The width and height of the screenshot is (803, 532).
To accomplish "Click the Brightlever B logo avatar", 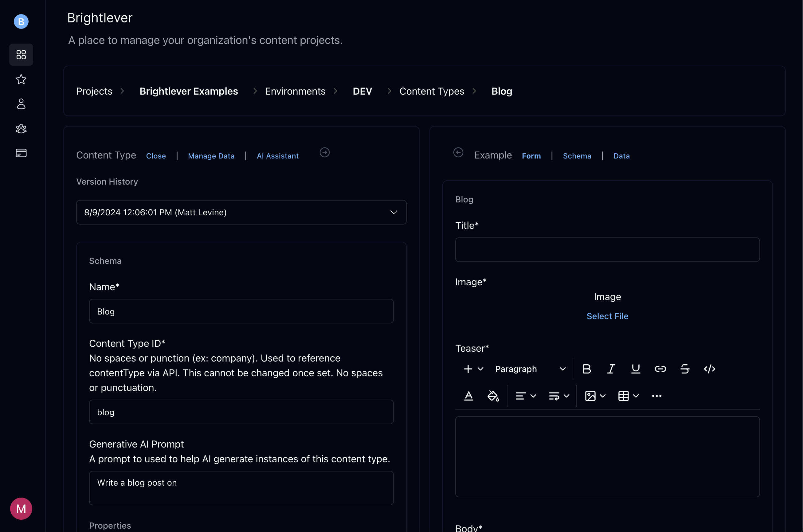I will click(21, 22).
